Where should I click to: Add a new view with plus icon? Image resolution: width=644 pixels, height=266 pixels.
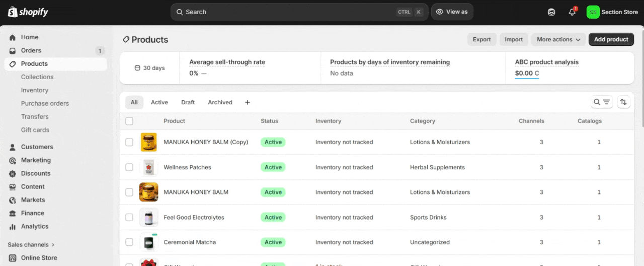pos(247,102)
